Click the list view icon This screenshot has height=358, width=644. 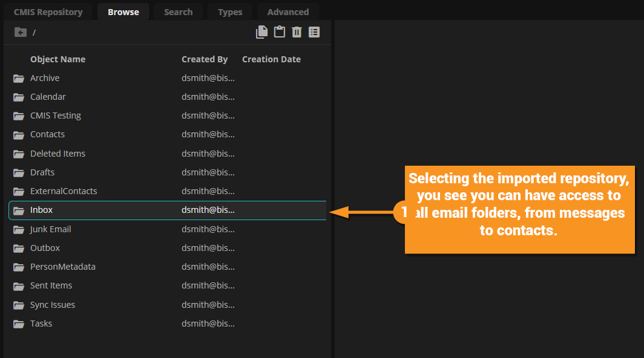click(x=314, y=32)
